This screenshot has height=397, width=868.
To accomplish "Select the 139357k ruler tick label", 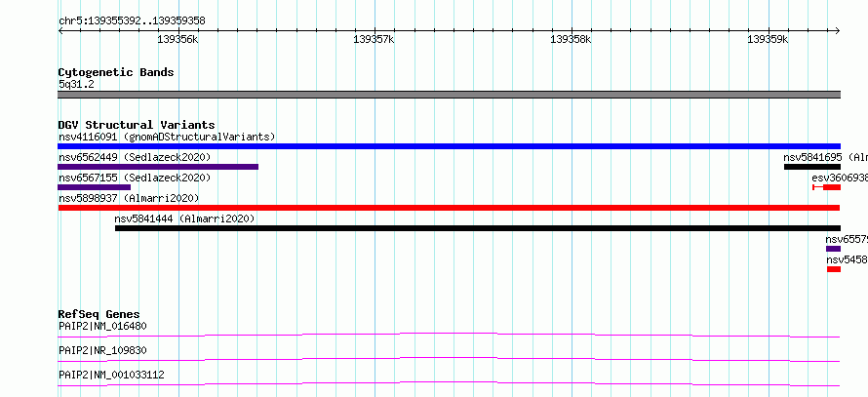I will coord(374,39).
